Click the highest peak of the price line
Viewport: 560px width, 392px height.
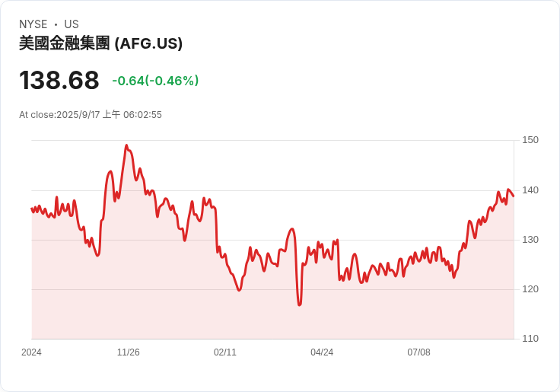tap(126, 145)
